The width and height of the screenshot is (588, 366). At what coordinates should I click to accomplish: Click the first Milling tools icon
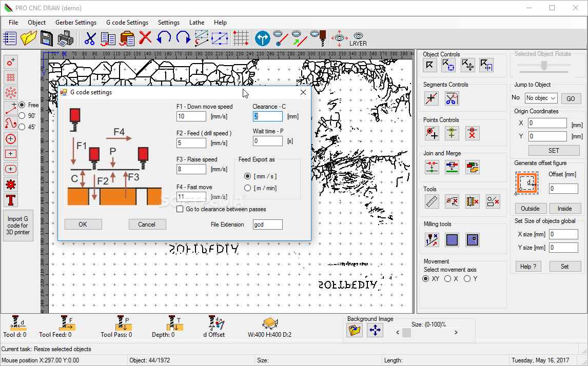(432, 239)
